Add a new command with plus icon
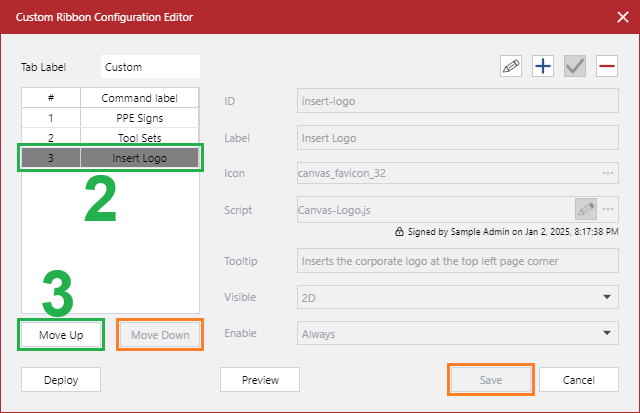 coord(543,67)
